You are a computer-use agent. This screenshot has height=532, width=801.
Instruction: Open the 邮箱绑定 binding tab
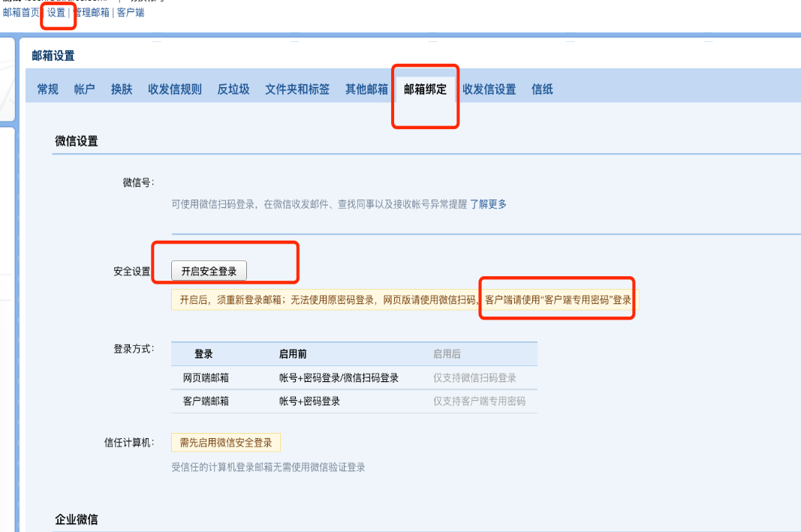(424, 89)
